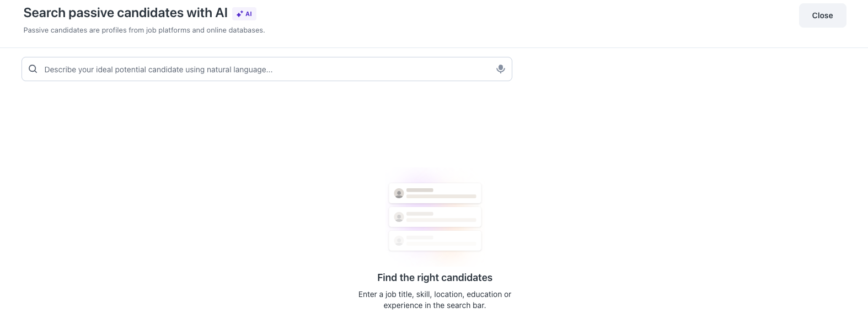Click the passive candidates subtitle text

[x=144, y=30]
